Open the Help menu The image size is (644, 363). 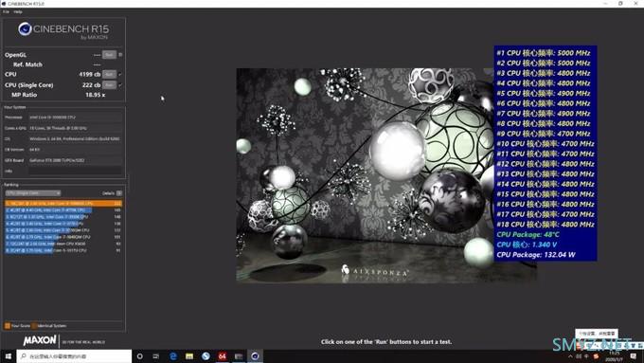point(18,12)
